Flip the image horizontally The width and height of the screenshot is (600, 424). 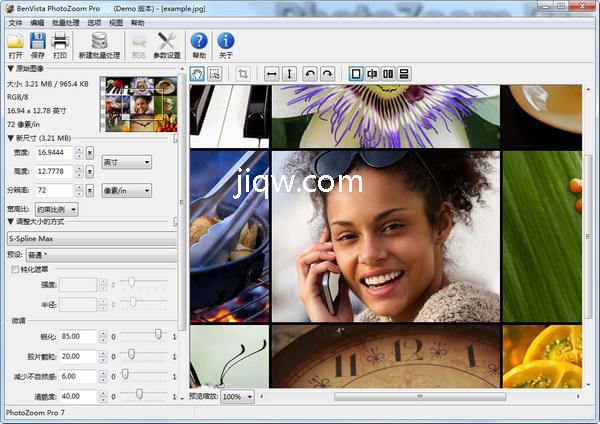(x=271, y=74)
